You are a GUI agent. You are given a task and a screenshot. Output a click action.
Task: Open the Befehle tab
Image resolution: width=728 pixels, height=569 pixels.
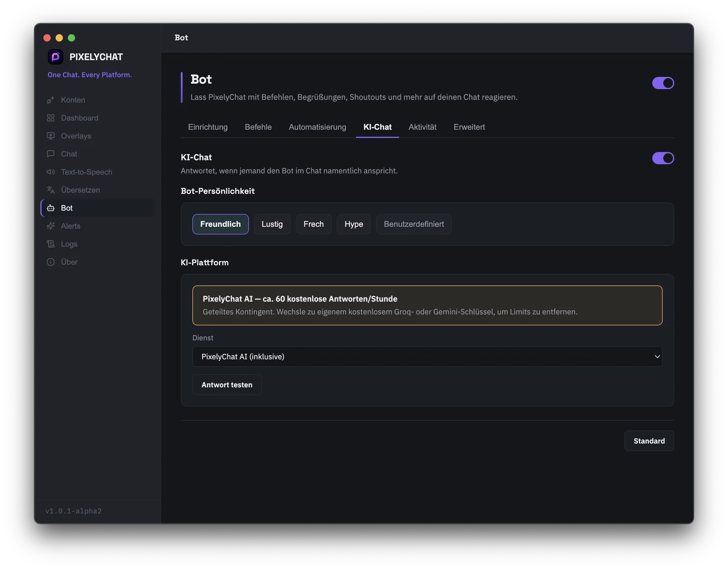pyautogui.click(x=258, y=127)
